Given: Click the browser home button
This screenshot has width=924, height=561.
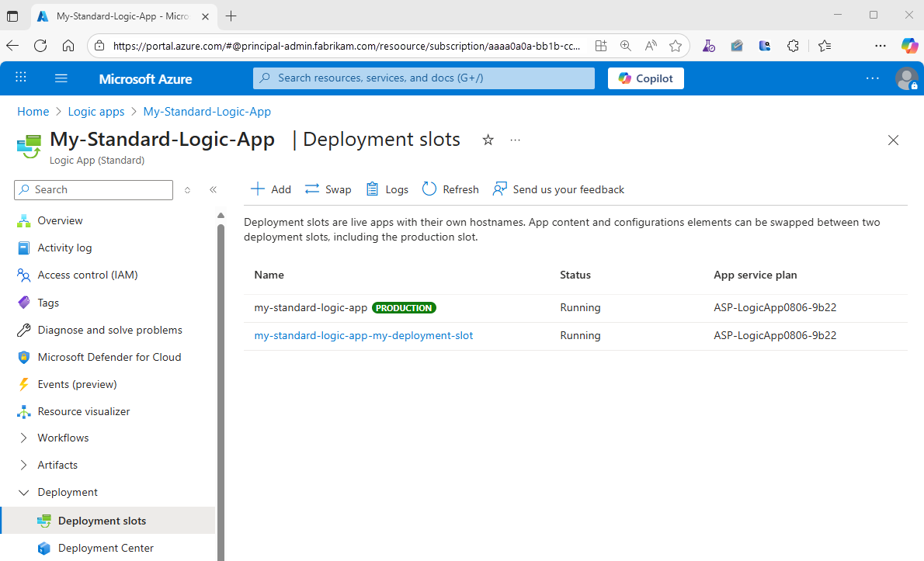Looking at the screenshot, I should (x=68, y=46).
